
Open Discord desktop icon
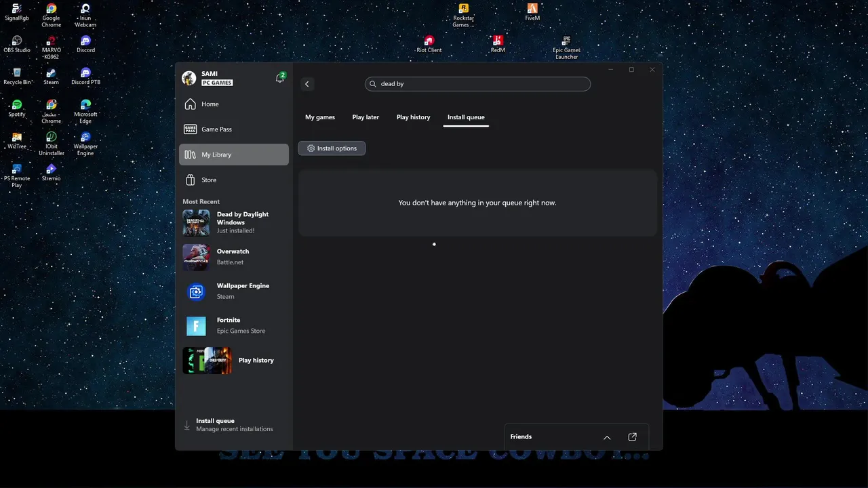click(x=85, y=45)
